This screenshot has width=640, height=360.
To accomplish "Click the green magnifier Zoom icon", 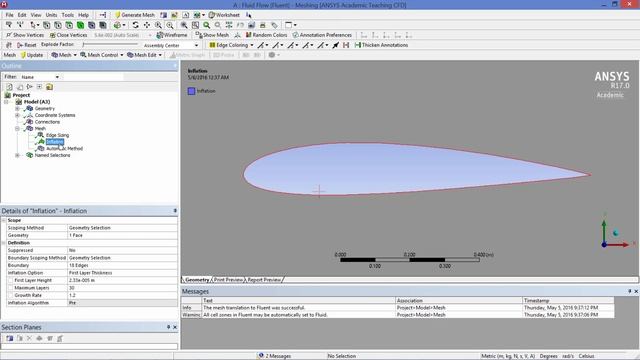I will [207, 25].
